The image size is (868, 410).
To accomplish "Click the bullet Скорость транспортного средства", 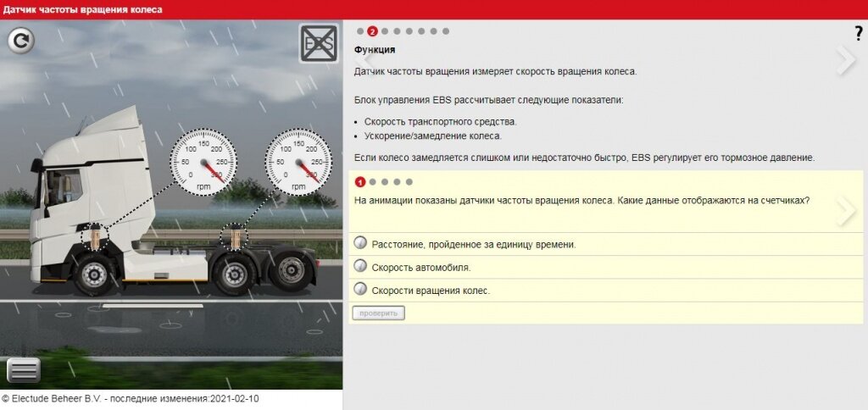I will [x=441, y=122].
